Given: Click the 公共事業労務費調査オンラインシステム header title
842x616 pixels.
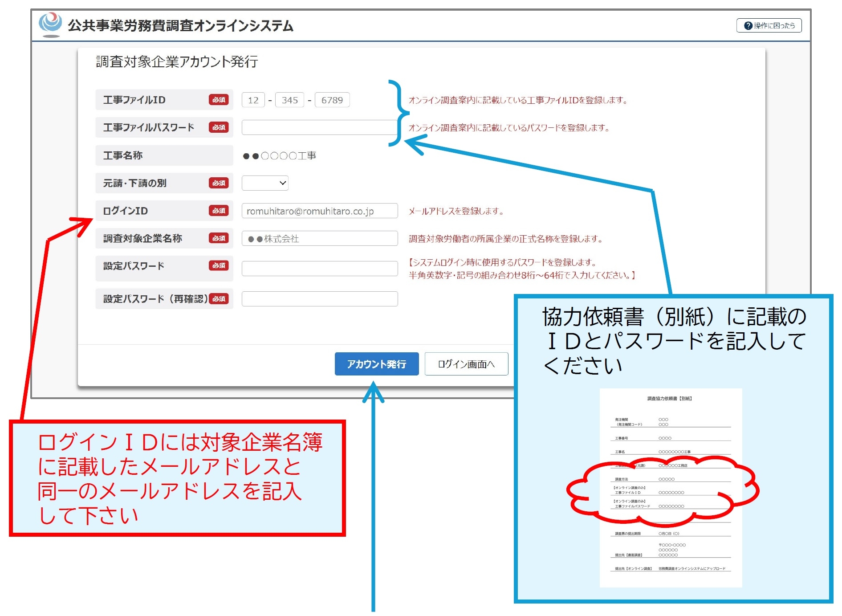Looking at the screenshot, I should point(180,26).
